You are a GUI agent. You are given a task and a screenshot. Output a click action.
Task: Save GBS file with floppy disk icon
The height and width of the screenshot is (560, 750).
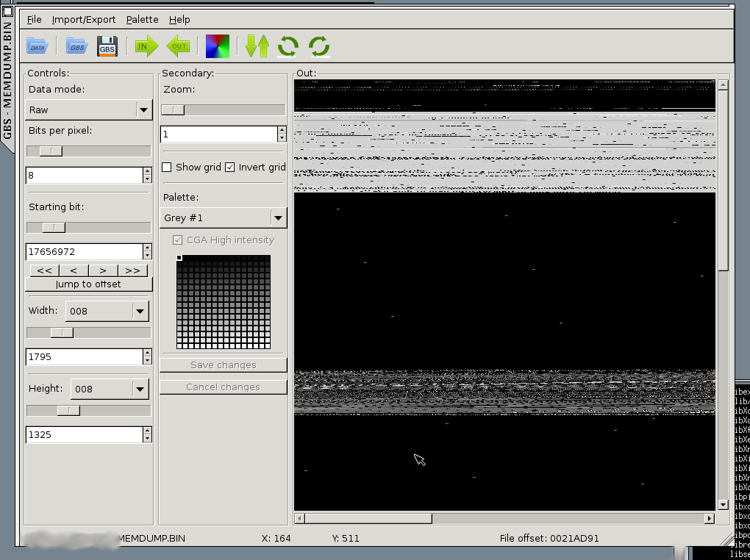107,46
